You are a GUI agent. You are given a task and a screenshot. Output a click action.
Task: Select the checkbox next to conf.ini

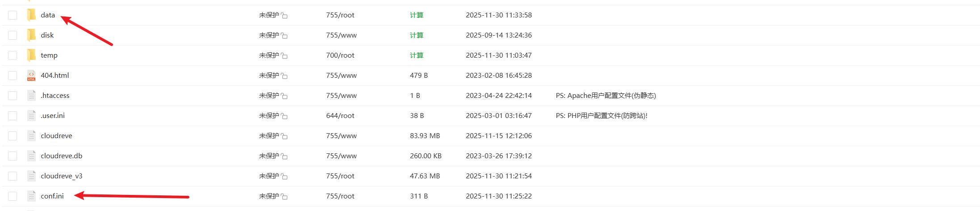coord(13,196)
